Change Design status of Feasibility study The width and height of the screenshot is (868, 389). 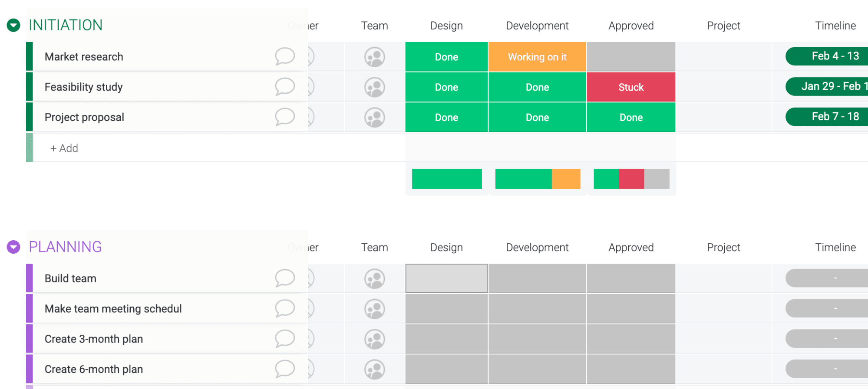click(x=446, y=87)
